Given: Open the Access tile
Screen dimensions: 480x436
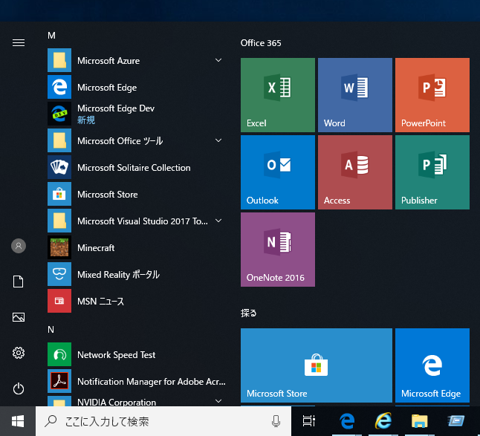Looking at the screenshot, I should (355, 172).
